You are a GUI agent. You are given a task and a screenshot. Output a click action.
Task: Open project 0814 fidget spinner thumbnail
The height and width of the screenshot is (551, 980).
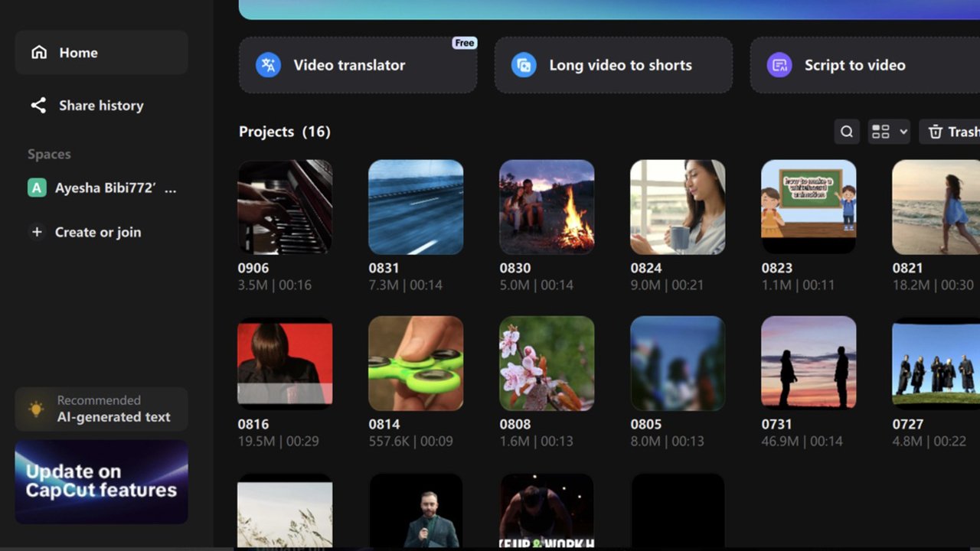click(416, 364)
